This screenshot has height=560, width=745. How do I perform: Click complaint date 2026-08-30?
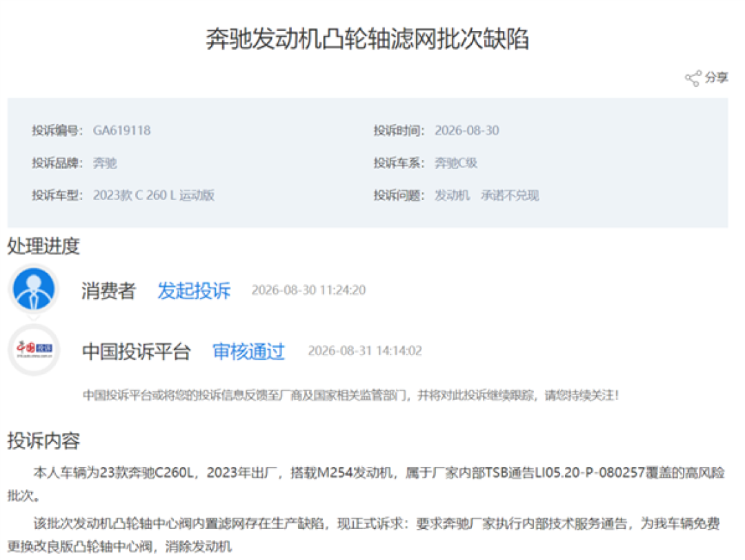(x=466, y=130)
